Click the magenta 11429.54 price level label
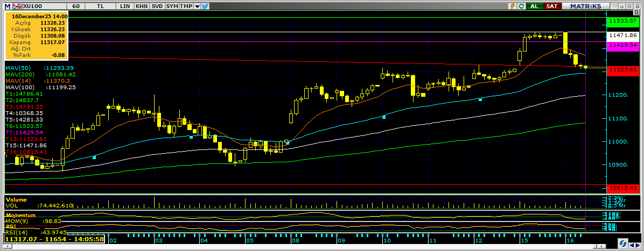This screenshot has height=251, width=644. 622,46
